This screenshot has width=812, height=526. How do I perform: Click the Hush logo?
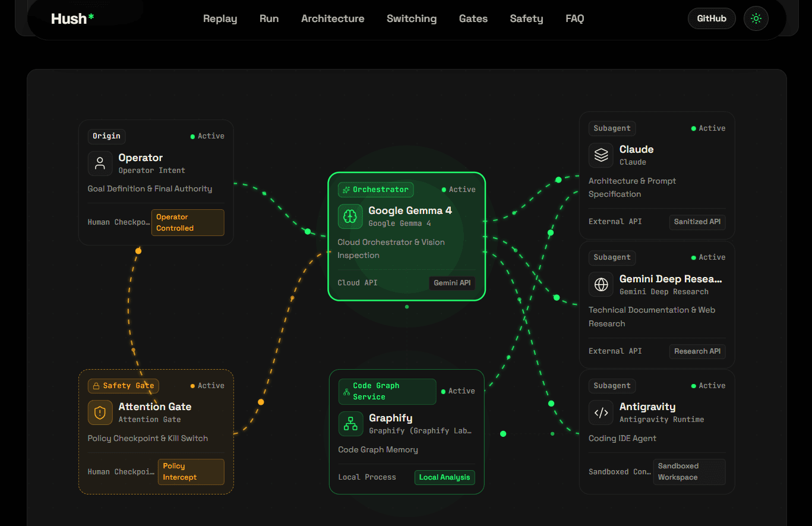(x=72, y=18)
